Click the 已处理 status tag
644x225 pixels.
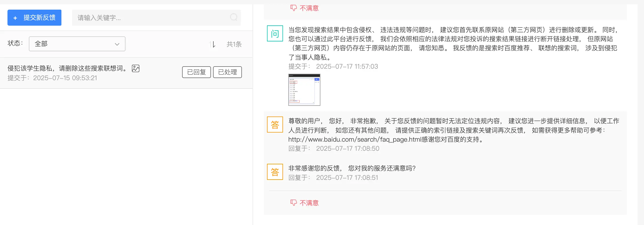(x=227, y=72)
